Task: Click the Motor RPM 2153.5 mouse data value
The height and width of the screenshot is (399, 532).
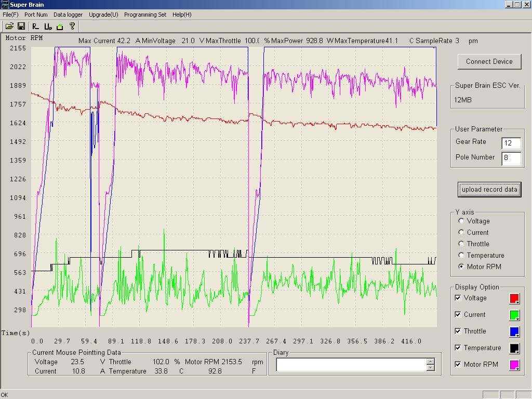Action: click(232, 362)
